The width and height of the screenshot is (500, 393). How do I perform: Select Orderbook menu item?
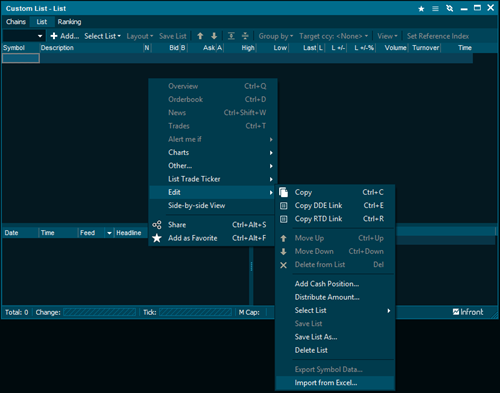(x=212, y=99)
